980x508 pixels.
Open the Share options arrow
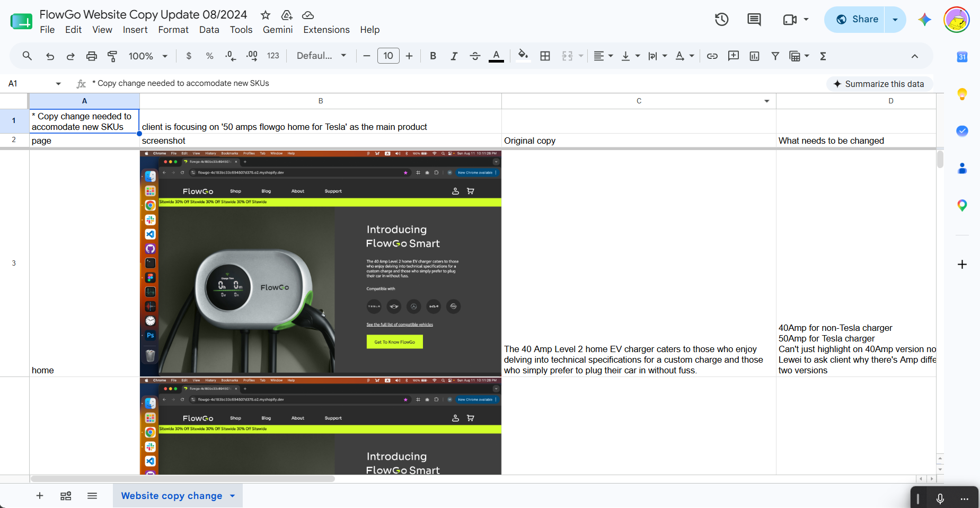pyautogui.click(x=895, y=20)
